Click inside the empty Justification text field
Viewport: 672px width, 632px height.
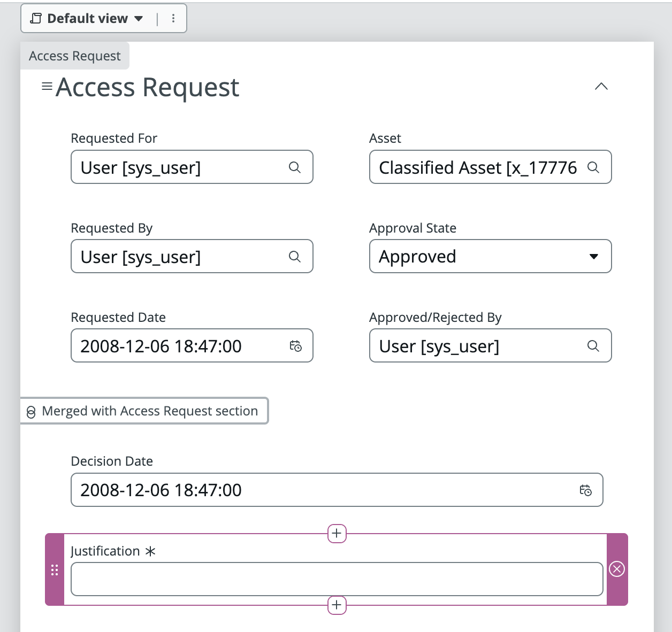coord(337,579)
